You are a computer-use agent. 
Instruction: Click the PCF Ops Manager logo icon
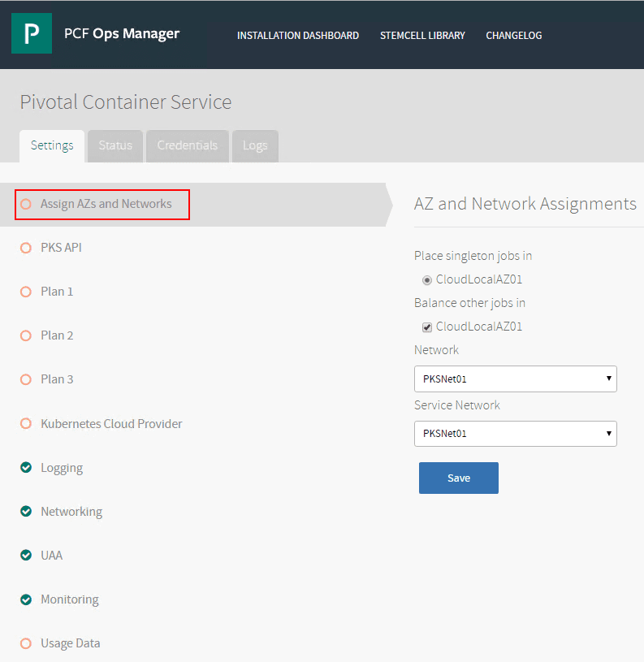tap(32, 34)
